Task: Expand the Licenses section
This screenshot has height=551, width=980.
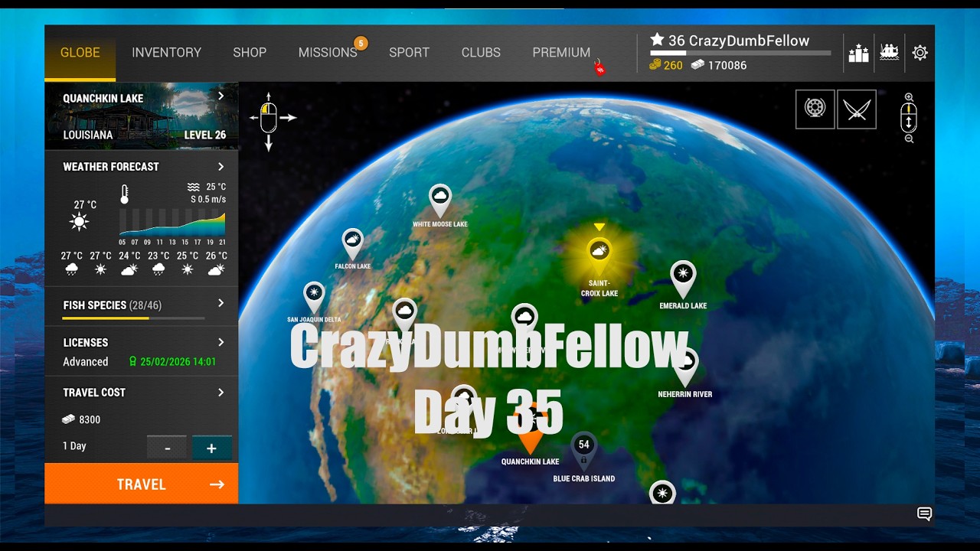Action: 220,342
